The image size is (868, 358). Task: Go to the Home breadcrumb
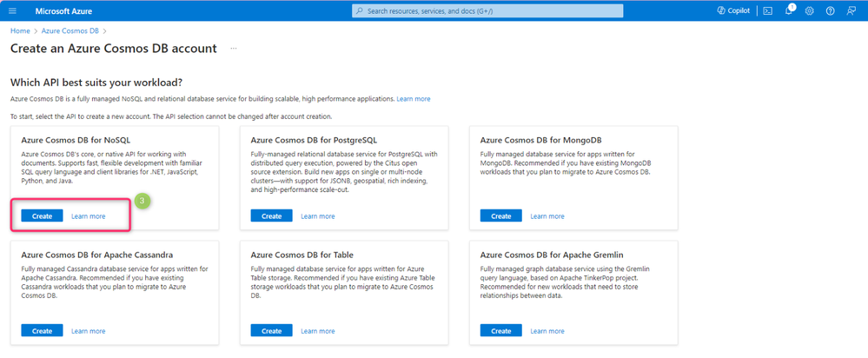coord(20,30)
